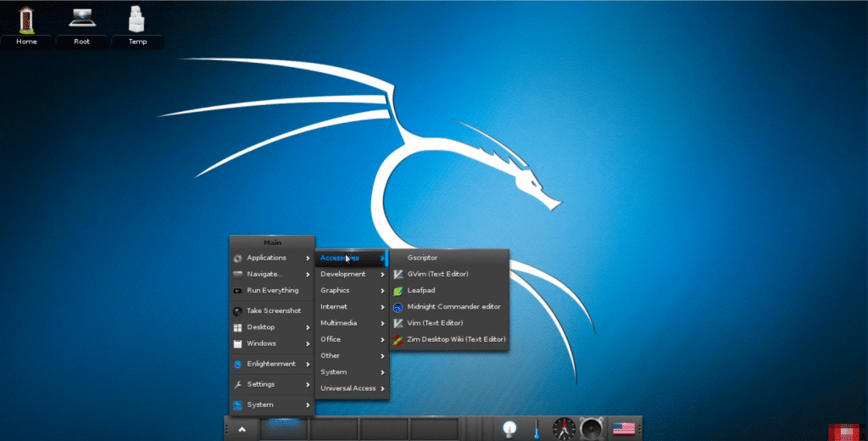Expand the Desktop submenu
The width and height of the screenshot is (868, 441).
tap(272, 327)
